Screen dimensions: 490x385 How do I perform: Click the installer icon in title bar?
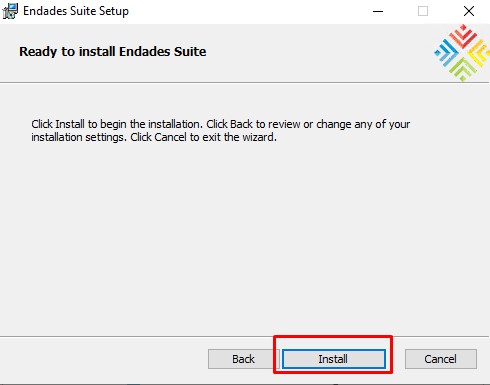[10, 11]
